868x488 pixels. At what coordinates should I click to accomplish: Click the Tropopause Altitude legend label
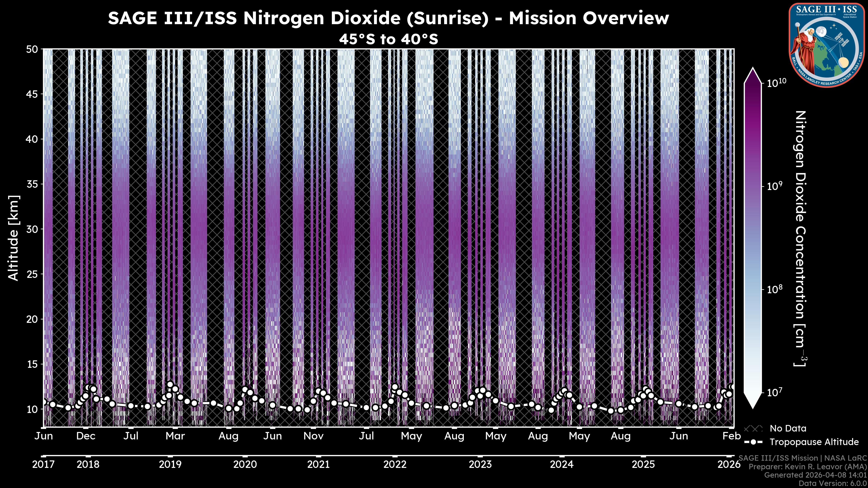(x=814, y=442)
